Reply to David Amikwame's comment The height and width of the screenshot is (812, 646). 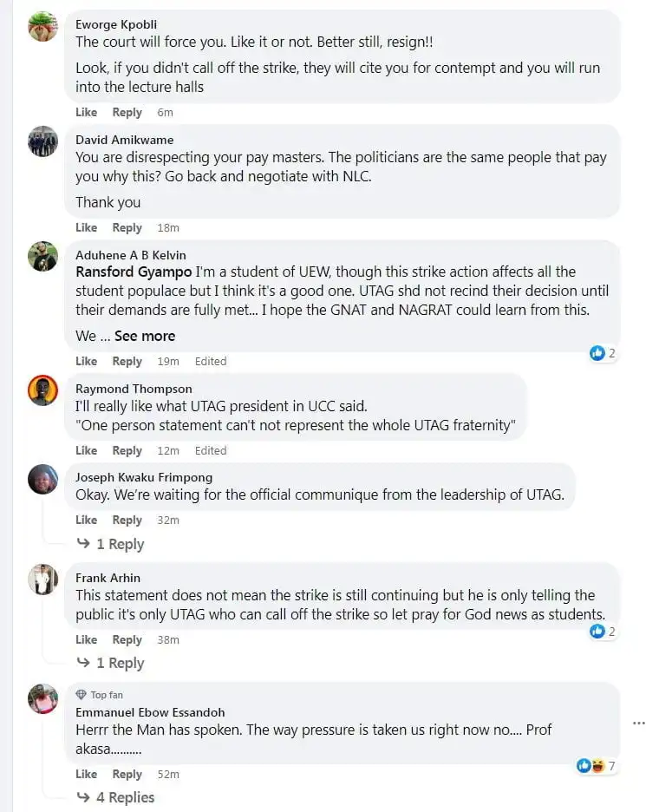(x=127, y=227)
